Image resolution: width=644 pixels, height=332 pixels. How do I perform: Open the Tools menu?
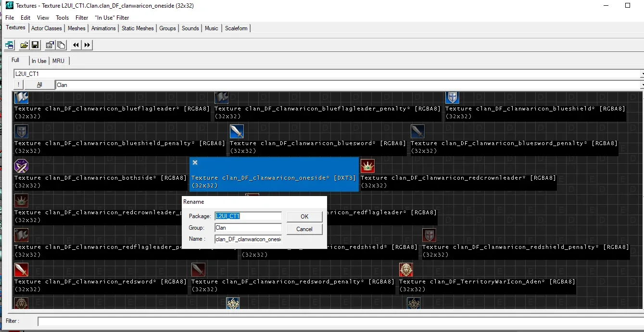(62, 18)
